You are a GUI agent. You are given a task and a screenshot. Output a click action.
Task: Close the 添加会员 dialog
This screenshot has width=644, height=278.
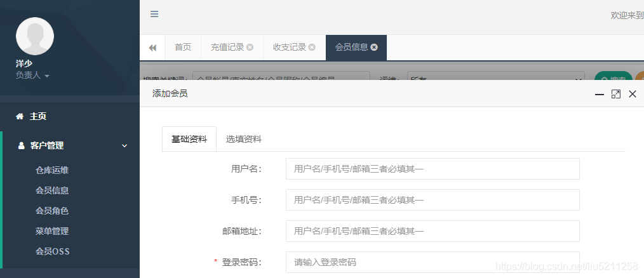point(632,94)
